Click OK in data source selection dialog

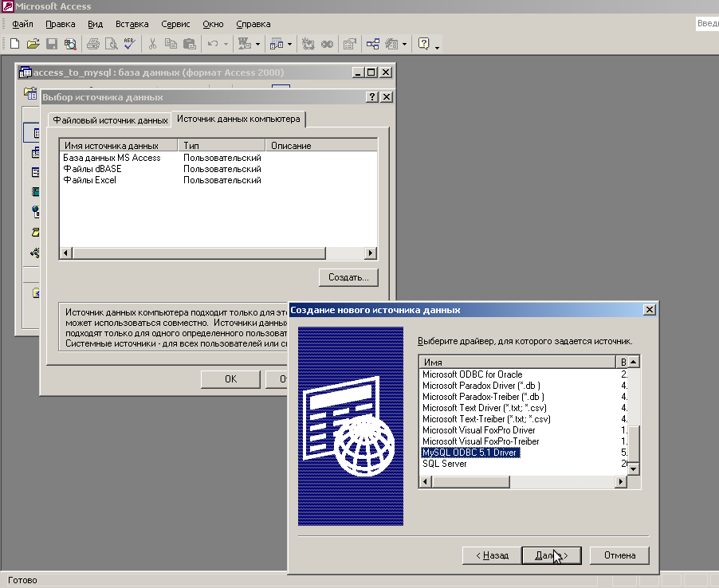(230, 379)
